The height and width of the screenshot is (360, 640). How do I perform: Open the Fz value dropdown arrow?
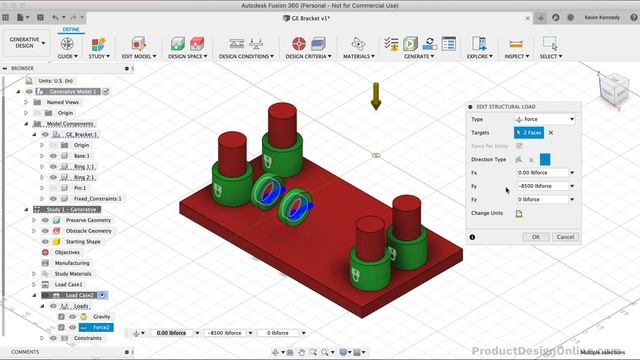(x=572, y=200)
